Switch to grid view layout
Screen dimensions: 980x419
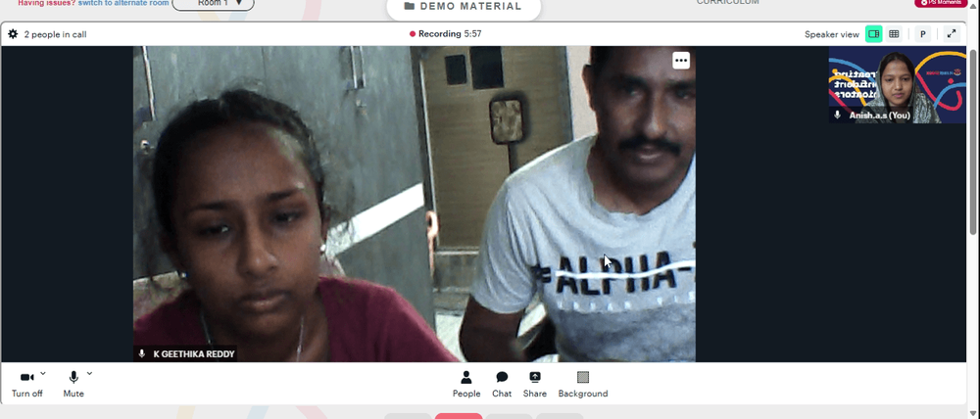coord(894,34)
